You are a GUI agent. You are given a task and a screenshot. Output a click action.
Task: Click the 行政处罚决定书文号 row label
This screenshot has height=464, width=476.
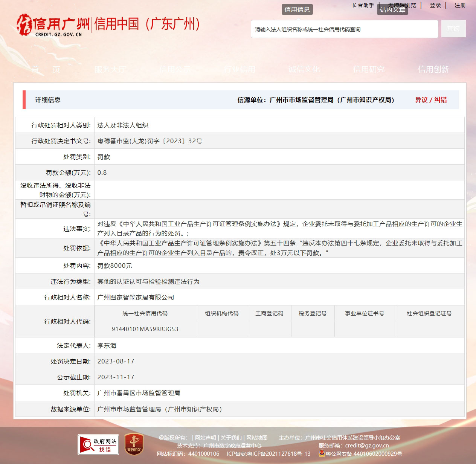click(61, 141)
